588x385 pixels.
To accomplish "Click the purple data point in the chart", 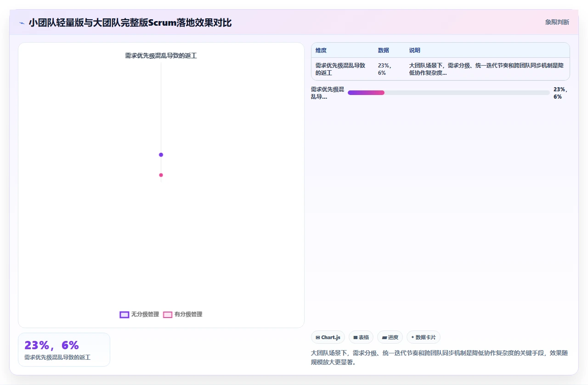I will click(161, 155).
